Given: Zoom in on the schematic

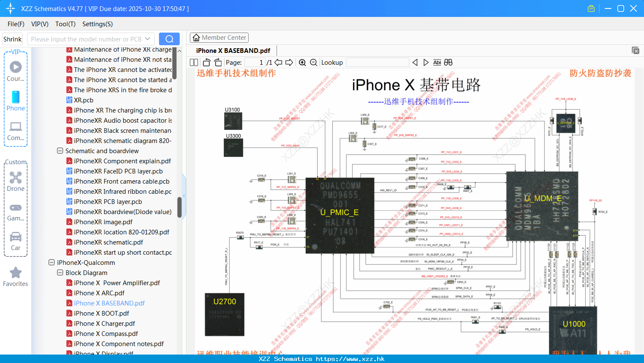Looking at the screenshot, I should click(302, 62).
